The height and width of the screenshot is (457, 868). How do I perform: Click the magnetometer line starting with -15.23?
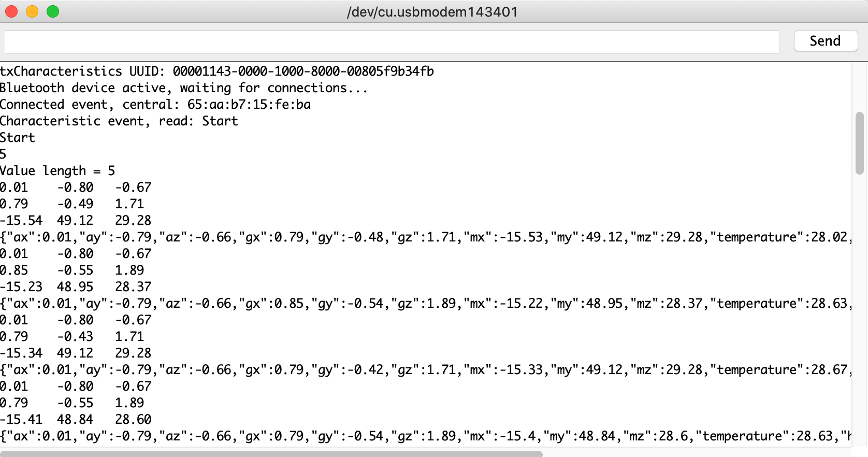point(76,287)
